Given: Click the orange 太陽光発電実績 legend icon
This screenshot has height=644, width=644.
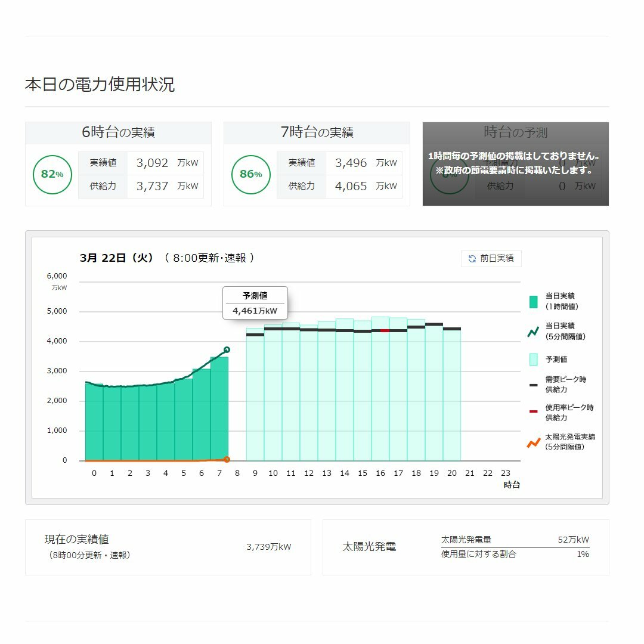Looking at the screenshot, I should pos(533,442).
